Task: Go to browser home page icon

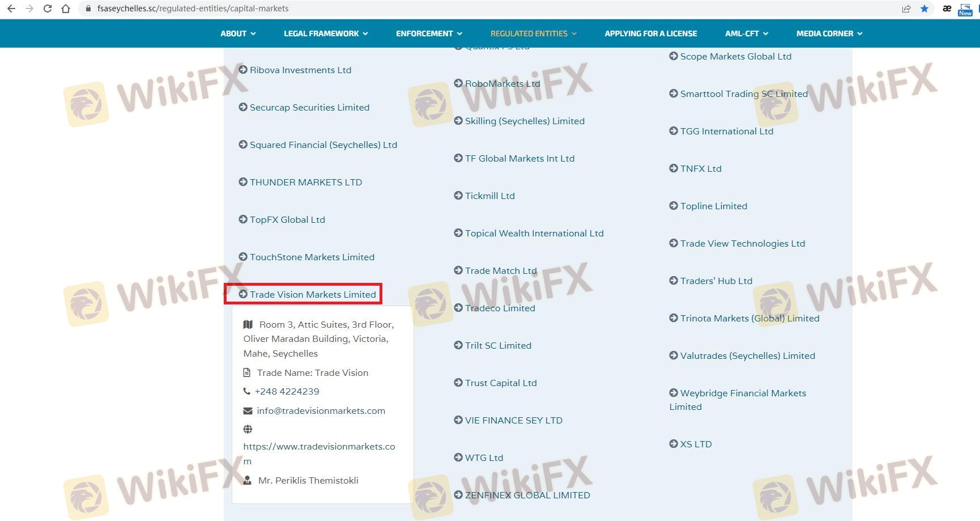Action: click(66, 9)
